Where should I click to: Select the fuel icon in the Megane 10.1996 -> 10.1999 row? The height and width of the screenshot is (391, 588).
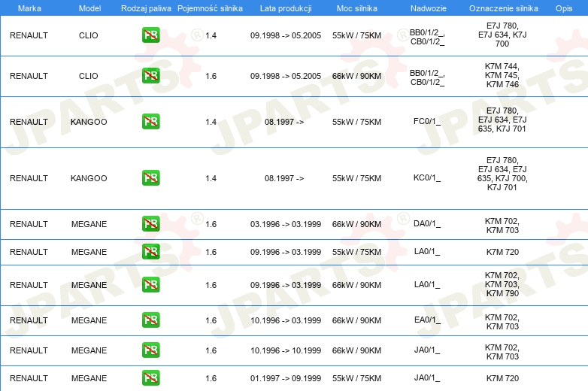(150, 350)
